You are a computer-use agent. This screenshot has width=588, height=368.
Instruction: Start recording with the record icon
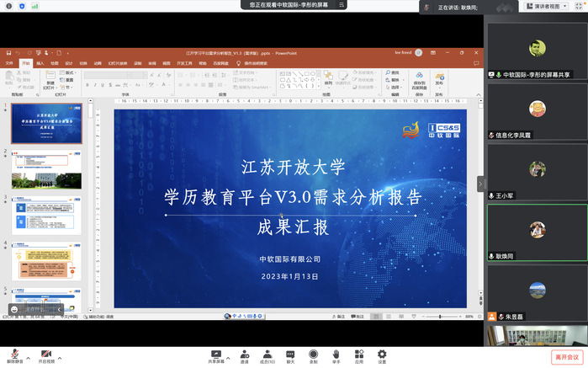point(313,355)
